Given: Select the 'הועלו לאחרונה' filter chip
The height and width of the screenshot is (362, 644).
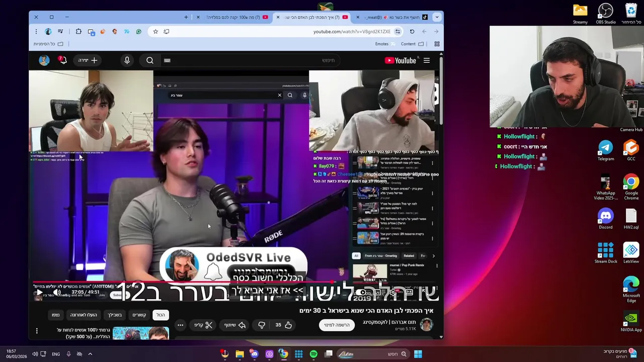Looking at the screenshot, I should coord(84,315).
